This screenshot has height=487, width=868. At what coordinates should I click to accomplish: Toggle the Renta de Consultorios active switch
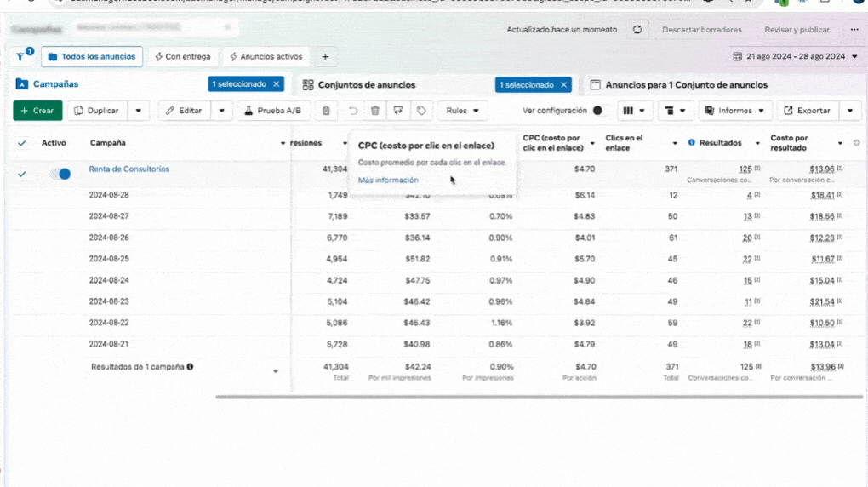60,174
